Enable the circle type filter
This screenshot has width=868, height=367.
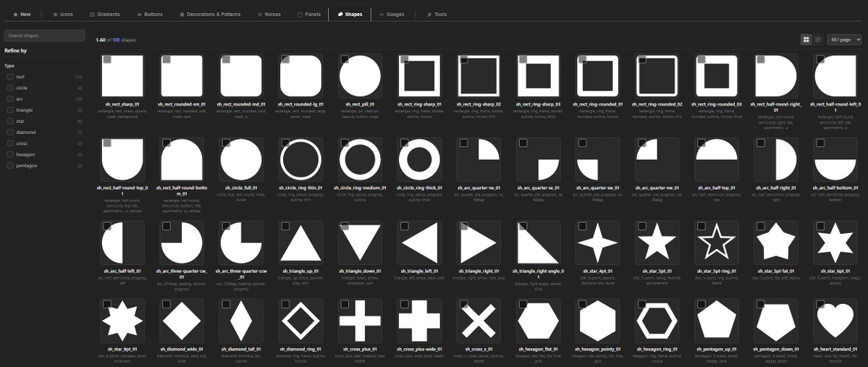(x=11, y=88)
